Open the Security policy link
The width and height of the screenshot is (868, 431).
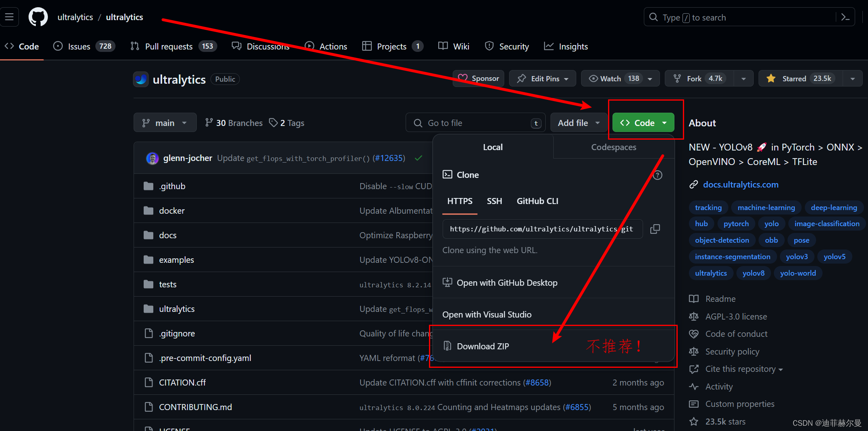732,351
